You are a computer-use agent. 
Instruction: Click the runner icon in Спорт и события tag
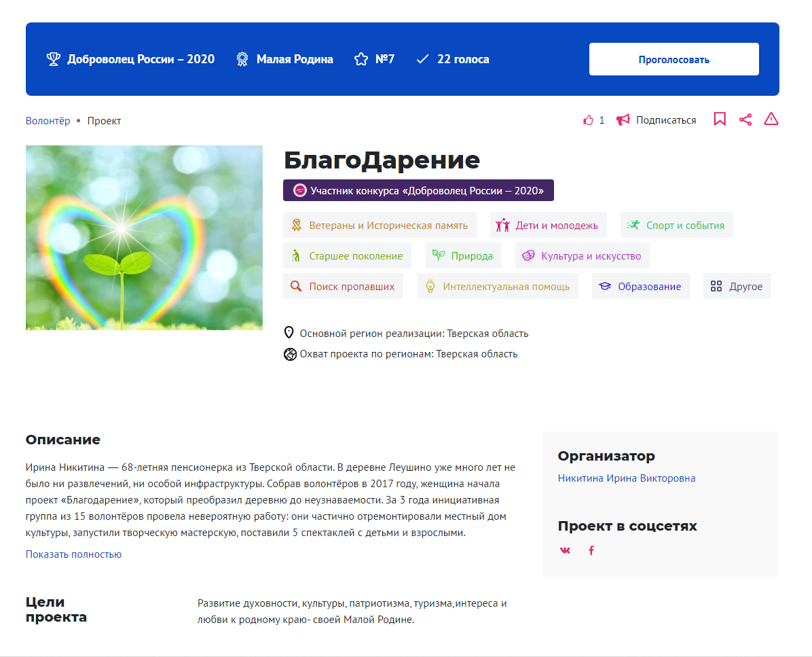coord(633,225)
